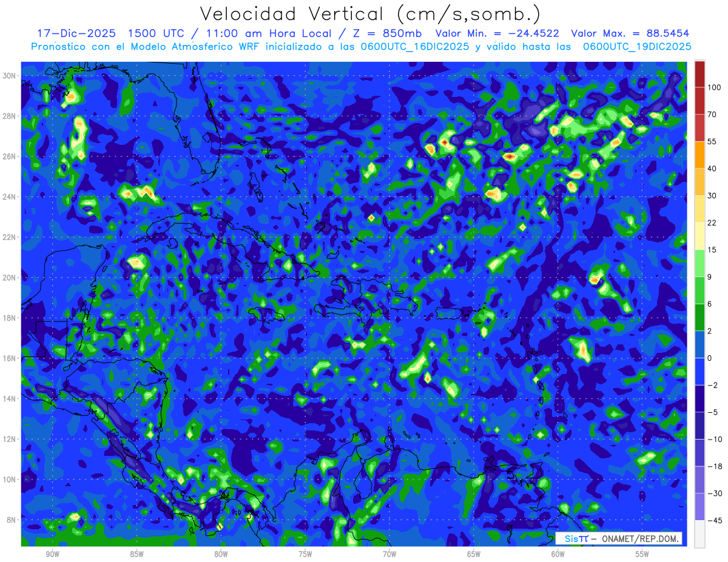The image size is (728, 562).
Task: Pick the light green swatch between 9 and 15
Action: click(699, 263)
